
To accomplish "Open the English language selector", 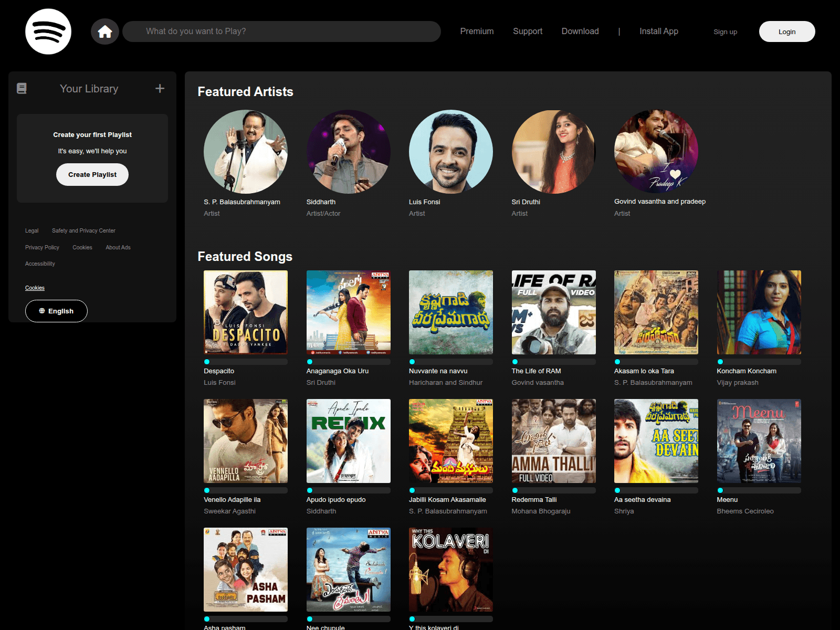I will click(x=56, y=311).
